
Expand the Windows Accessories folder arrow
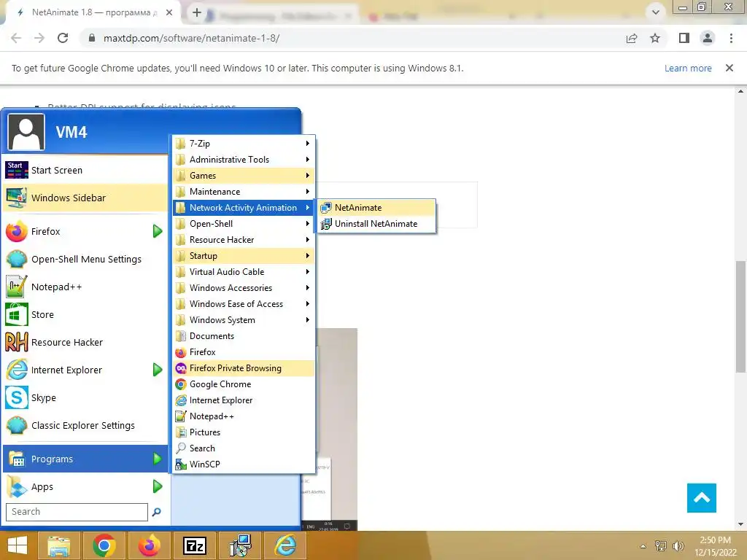308,288
